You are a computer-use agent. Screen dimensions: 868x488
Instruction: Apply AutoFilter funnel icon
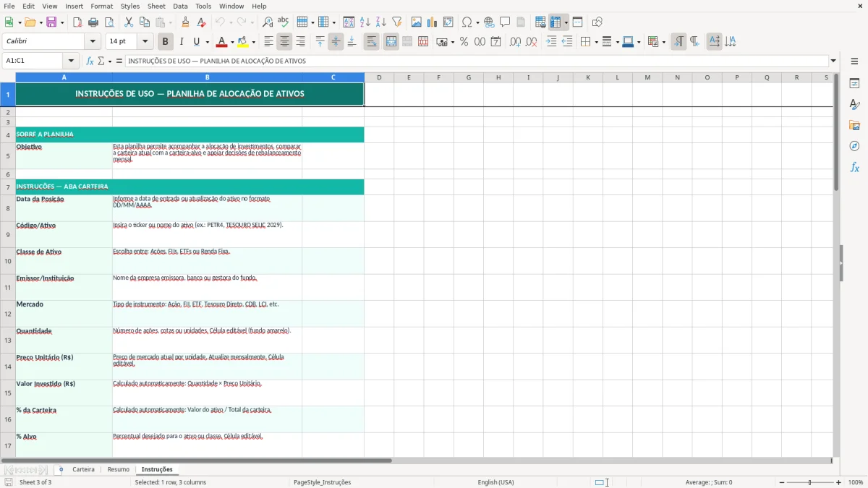[x=397, y=22]
